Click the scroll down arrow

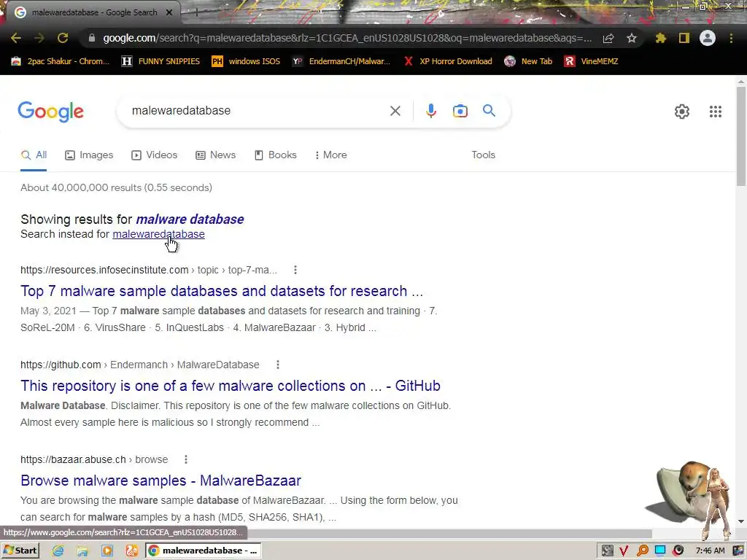(741, 522)
